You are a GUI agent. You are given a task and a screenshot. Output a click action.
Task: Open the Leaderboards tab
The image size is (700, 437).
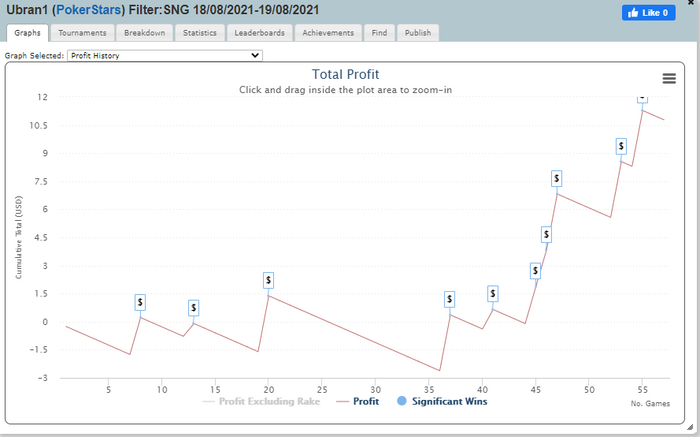pyautogui.click(x=260, y=33)
